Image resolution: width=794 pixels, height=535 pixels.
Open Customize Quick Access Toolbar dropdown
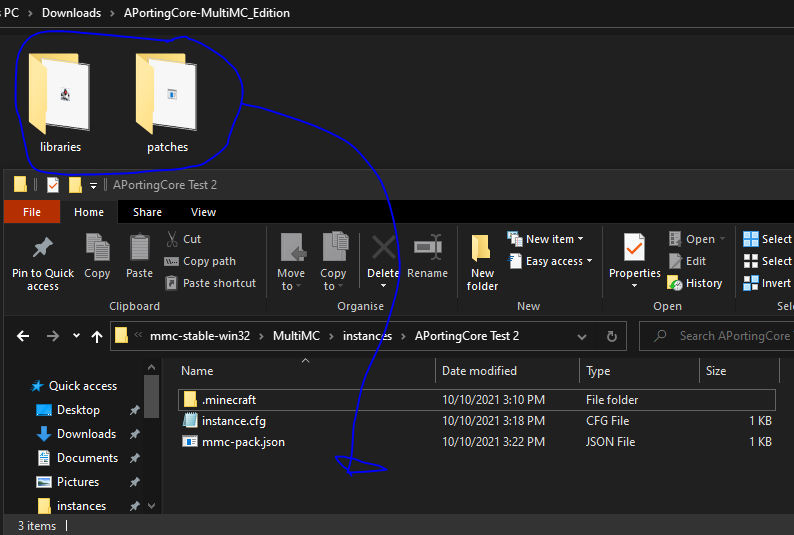coord(93,186)
